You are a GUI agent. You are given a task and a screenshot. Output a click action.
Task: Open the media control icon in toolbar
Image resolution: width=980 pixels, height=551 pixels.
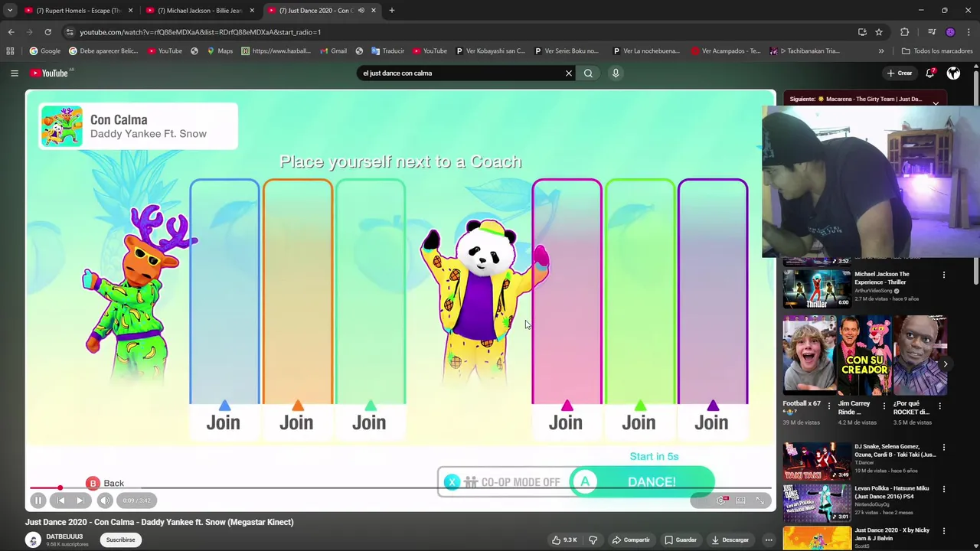point(932,32)
